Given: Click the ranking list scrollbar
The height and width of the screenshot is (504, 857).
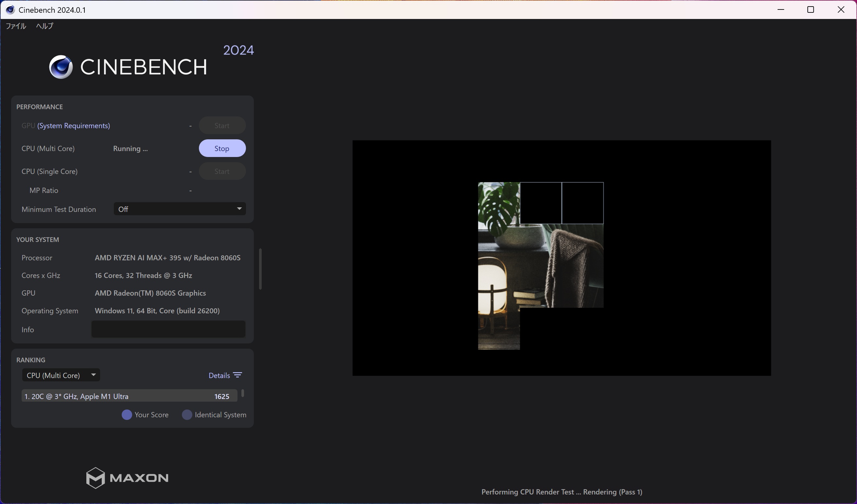Looking at the screenshot, I should (242, 393).
